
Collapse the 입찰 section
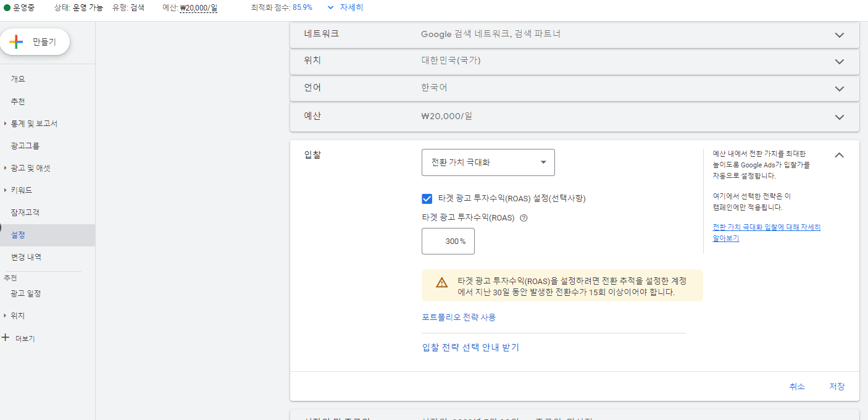click(x=839, y=155)
